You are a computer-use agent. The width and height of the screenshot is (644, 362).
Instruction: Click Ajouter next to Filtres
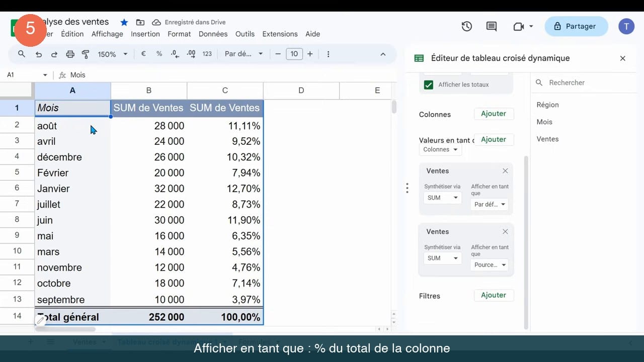494,295
